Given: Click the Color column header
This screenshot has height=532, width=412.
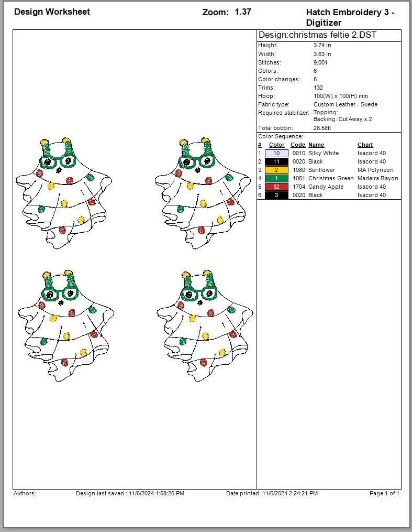Looking at the screenshot, I should [x=276, y=145].
